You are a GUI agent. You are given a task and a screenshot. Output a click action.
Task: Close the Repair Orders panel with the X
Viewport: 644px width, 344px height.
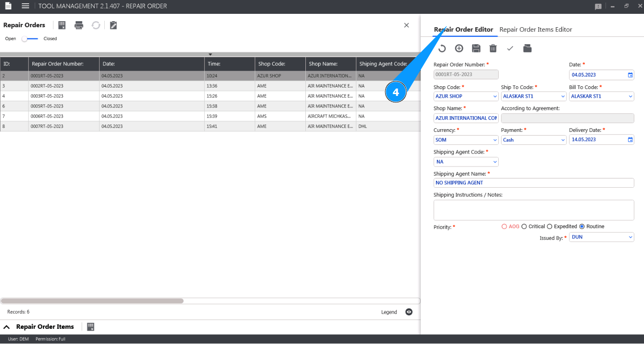pyautogui.click(x=406, y=25)
